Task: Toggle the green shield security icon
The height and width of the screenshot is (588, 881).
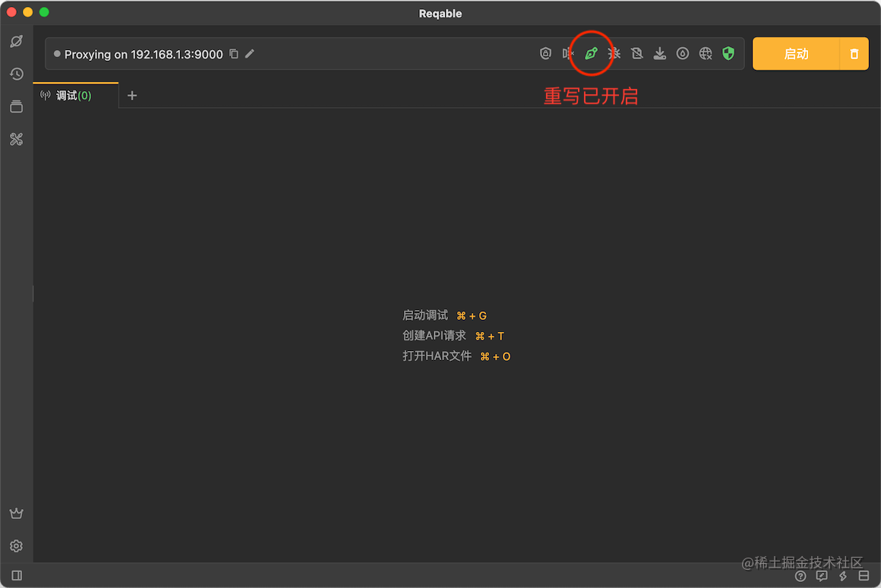Action: (x=728, y=53)
